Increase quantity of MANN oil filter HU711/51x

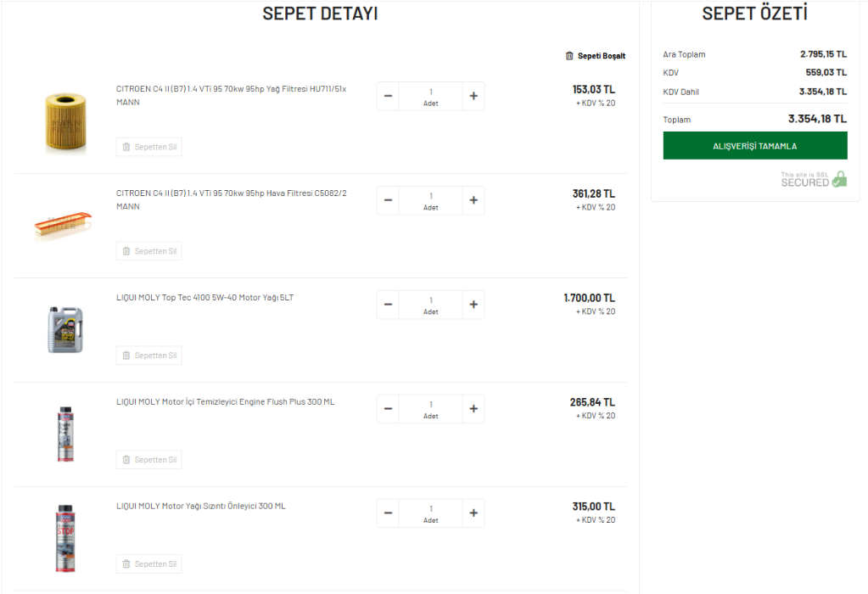[x=473, y=96]
